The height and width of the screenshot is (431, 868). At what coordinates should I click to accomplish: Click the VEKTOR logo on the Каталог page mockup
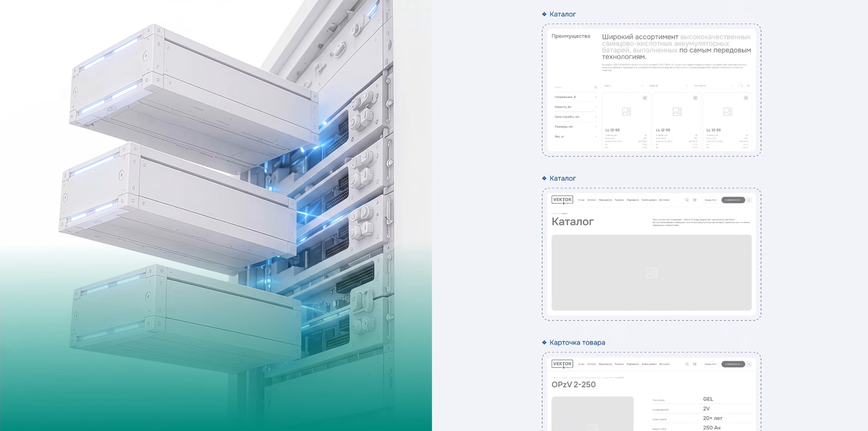pyautogui.click(x=562, y=200)
